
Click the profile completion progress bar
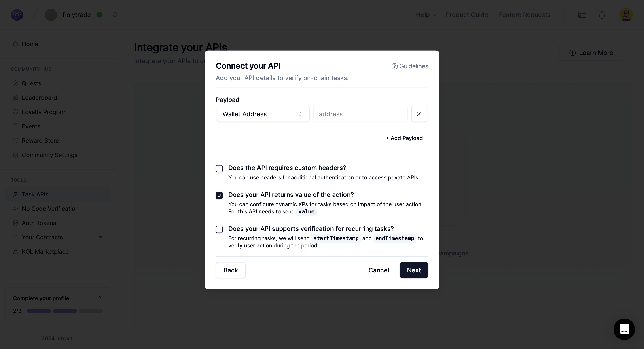click(65, 311)
